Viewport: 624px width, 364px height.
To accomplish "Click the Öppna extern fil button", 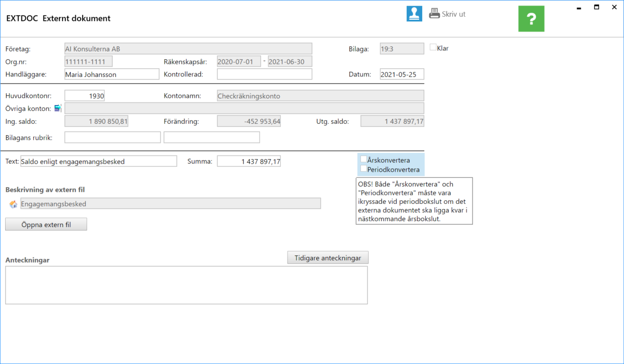I will pyautogui.click(x=46, y=224).
